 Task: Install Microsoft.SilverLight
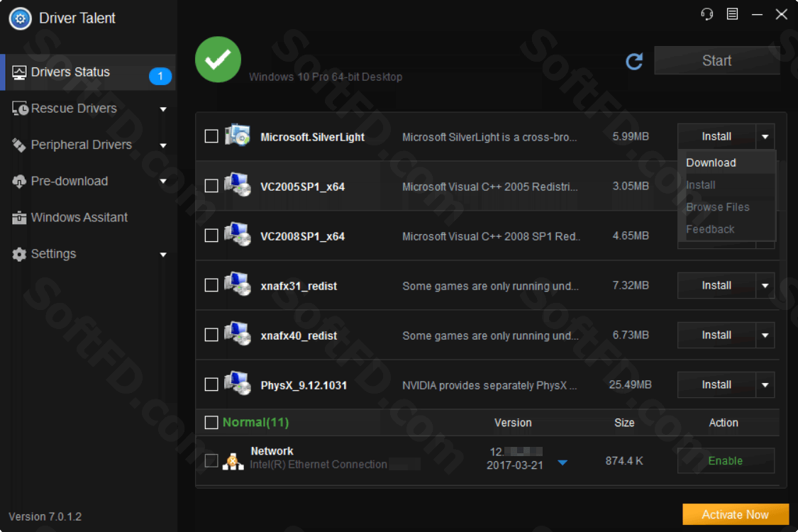click(716, 136)
